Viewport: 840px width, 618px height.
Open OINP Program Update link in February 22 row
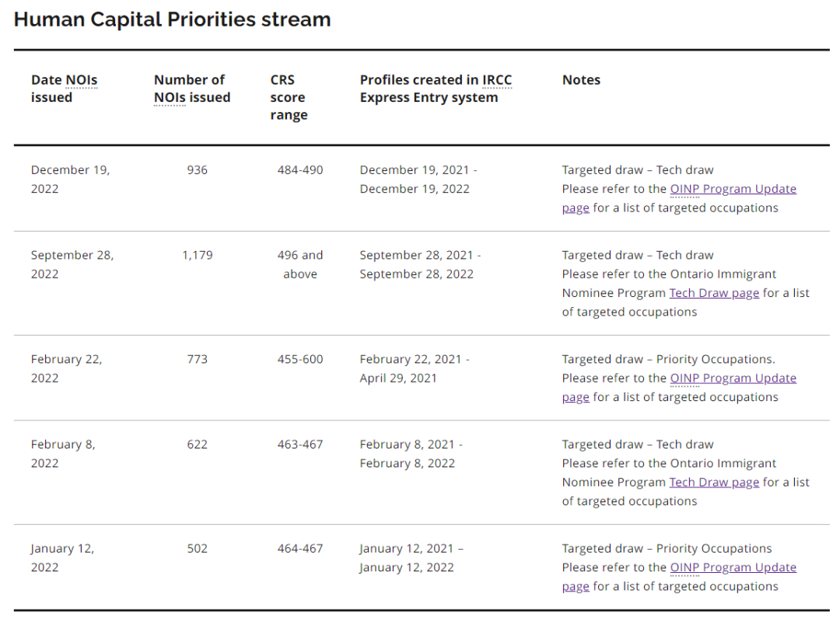(x=733, y=379)
